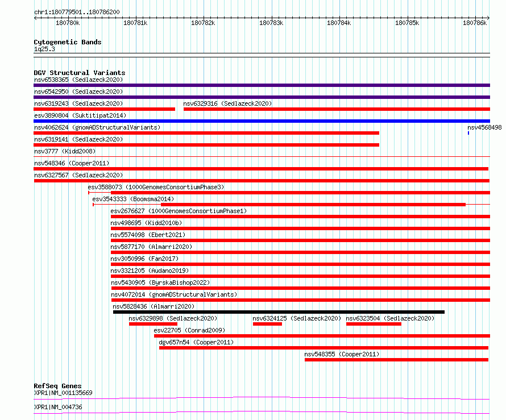The image size is (506, 420).
Task: Open the nsv5877170 (Almarri2020) variant
Action: point(151,247)
